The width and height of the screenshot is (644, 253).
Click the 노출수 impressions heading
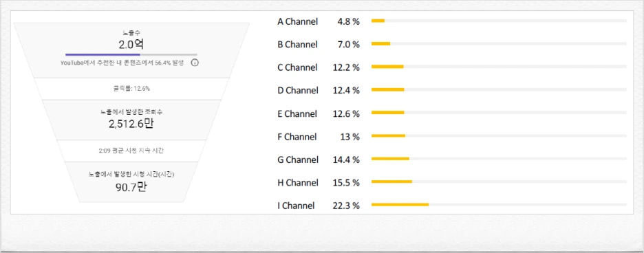[x=131, y=32]
